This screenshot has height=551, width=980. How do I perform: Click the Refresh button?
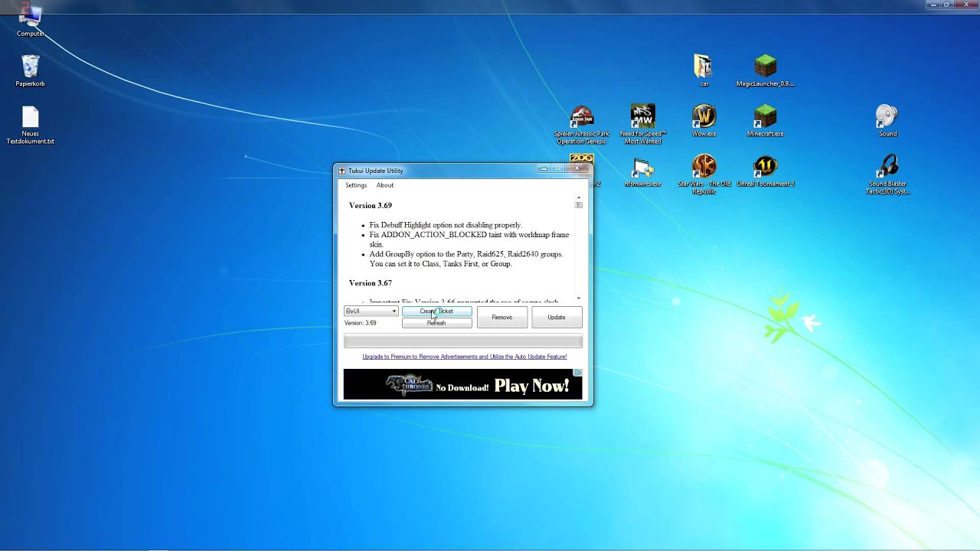tap(437, 323)
